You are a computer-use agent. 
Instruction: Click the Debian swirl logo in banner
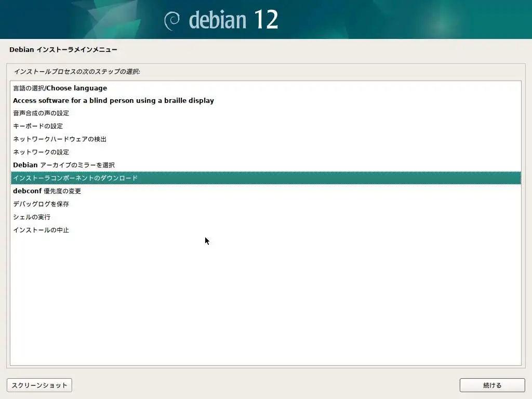(x=172, y=21)
